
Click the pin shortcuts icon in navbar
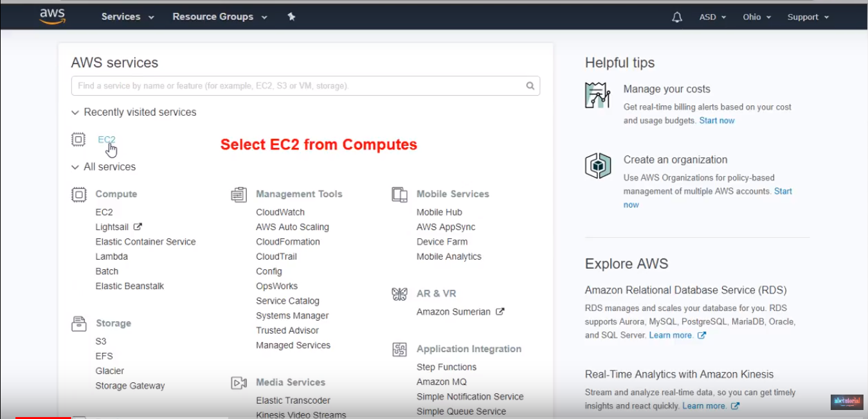click(291, 17)
